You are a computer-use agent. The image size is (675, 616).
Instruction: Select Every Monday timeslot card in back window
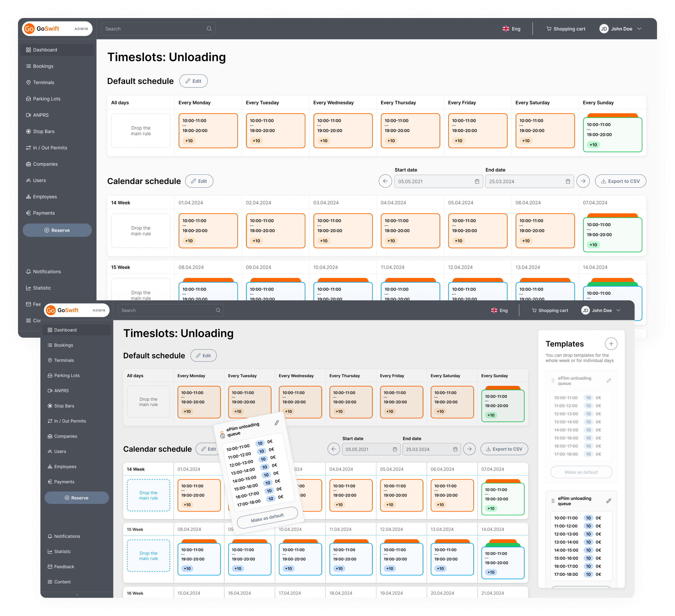[208, 131]
